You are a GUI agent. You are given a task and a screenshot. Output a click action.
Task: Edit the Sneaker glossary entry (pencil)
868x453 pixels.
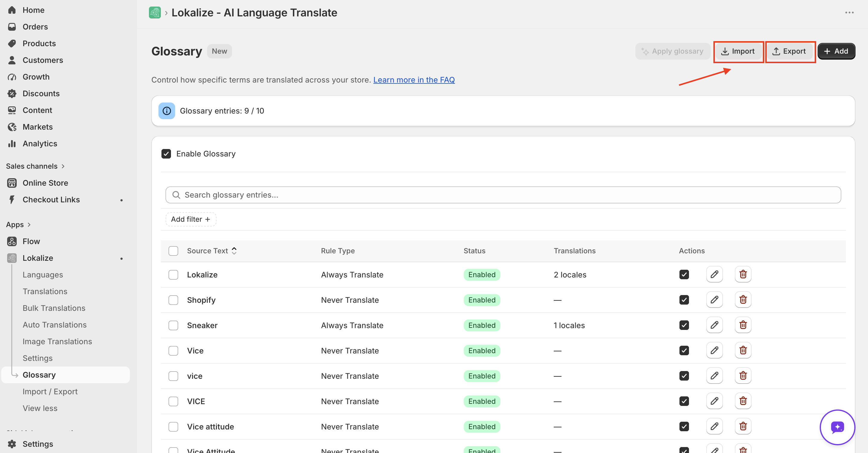[x=714, y=325]
